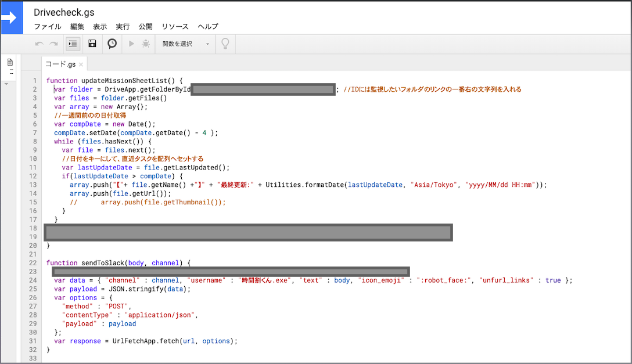Click the //一週間前のの日付取得 comment
This screenshot has height=364, width=632.
tap(90, 115)
